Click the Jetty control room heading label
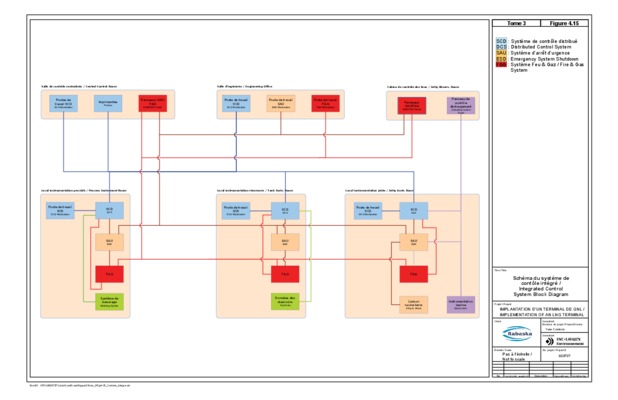618x400 pixels. point(423,87)
